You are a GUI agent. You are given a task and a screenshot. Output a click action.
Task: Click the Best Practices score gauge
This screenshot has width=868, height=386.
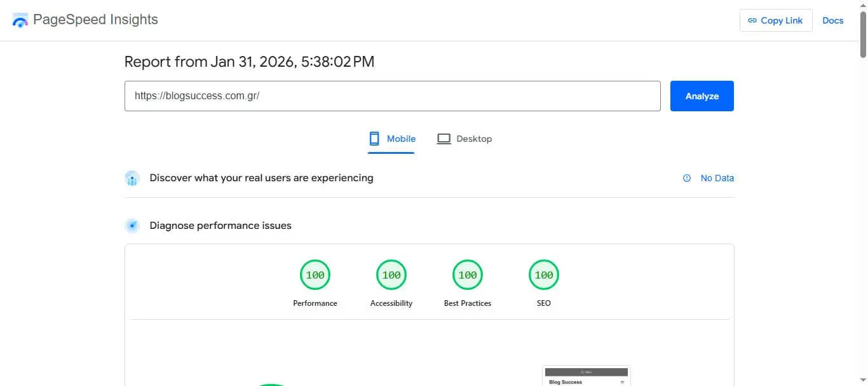point(468,274)
